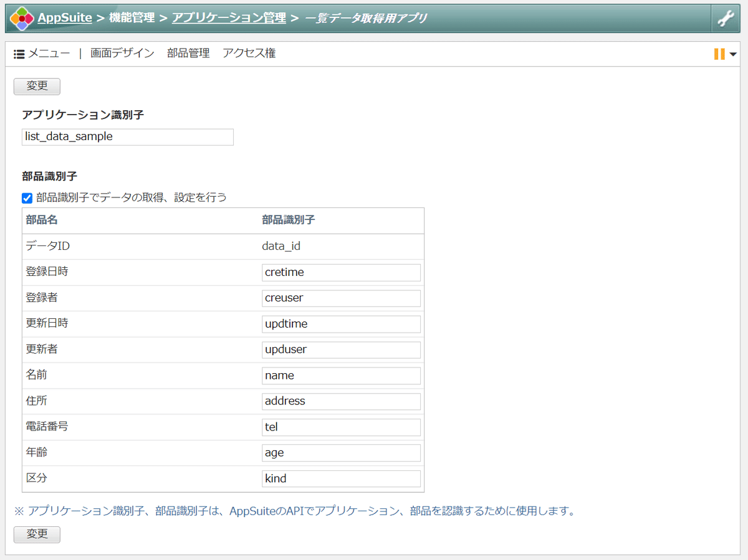Click the name identifier field

click(341, 376)
